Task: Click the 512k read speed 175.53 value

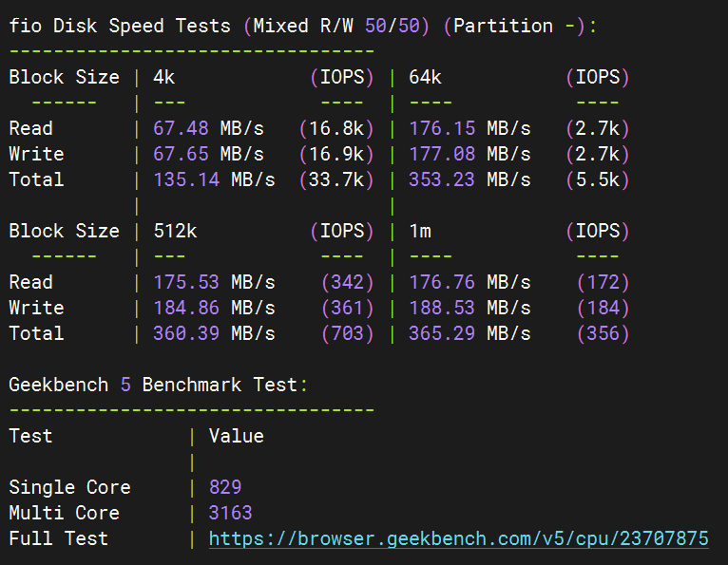Action: pyautogui.click(x=186, y=282)
